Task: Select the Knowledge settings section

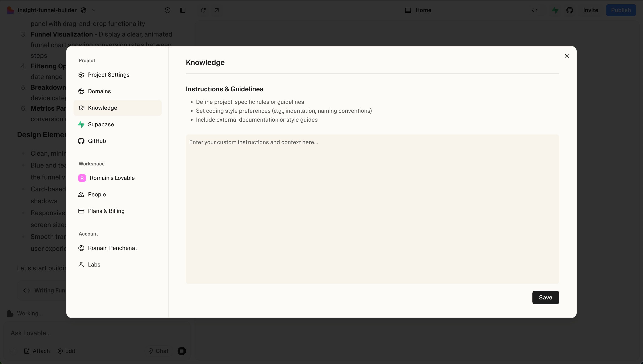Action: (117, 108)
